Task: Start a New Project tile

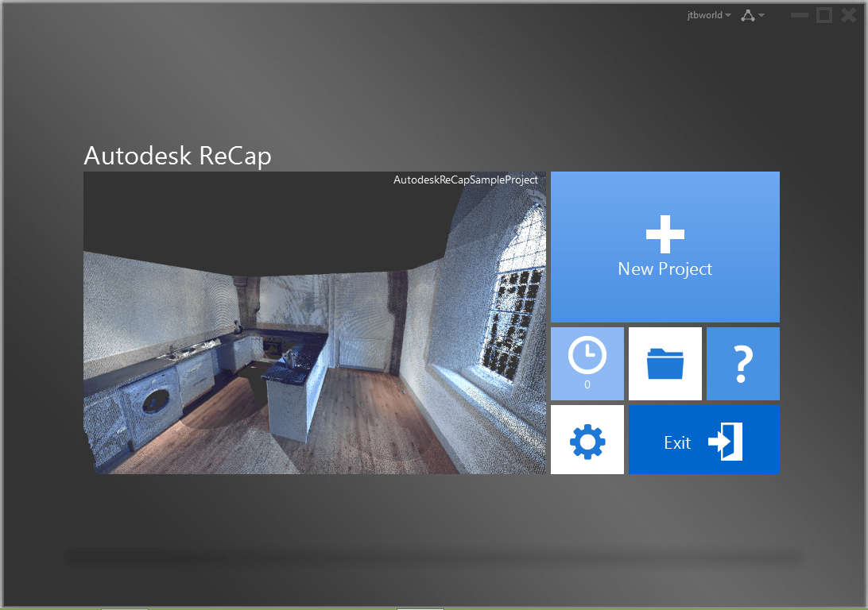Action: click(x=665, y=247)
